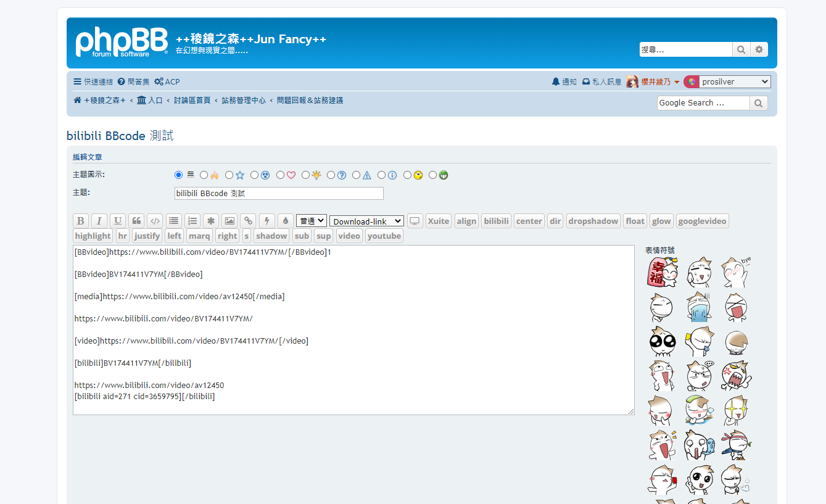Apply italic formatting with the I button
The image size is (826, 504).
click(99, 221)
